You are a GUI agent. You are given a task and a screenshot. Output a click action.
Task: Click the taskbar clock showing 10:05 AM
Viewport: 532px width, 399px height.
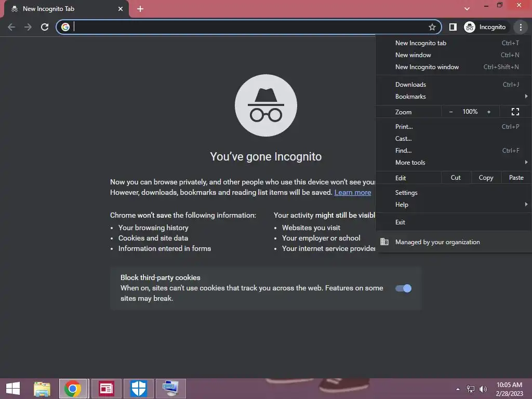coord(509,389)
